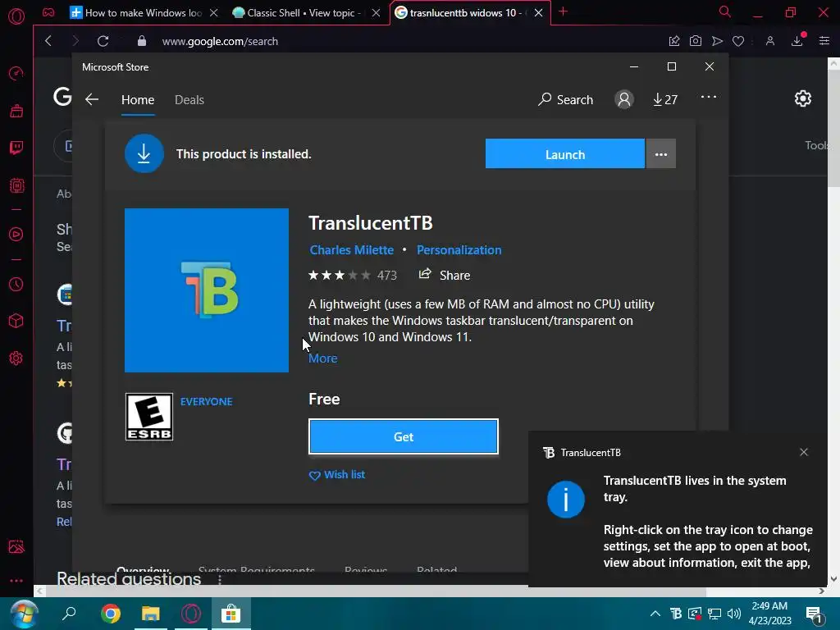This screenshot has width=840, height=630.
Task: Switch to Home tab in Store
Action: (x=138, y=100)
